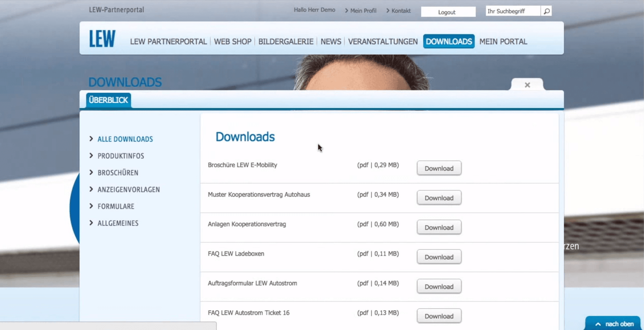Download Broschüre LEW E-Mobility
The width and height of the screenshot is (644, 330).
tap(439, 168)
